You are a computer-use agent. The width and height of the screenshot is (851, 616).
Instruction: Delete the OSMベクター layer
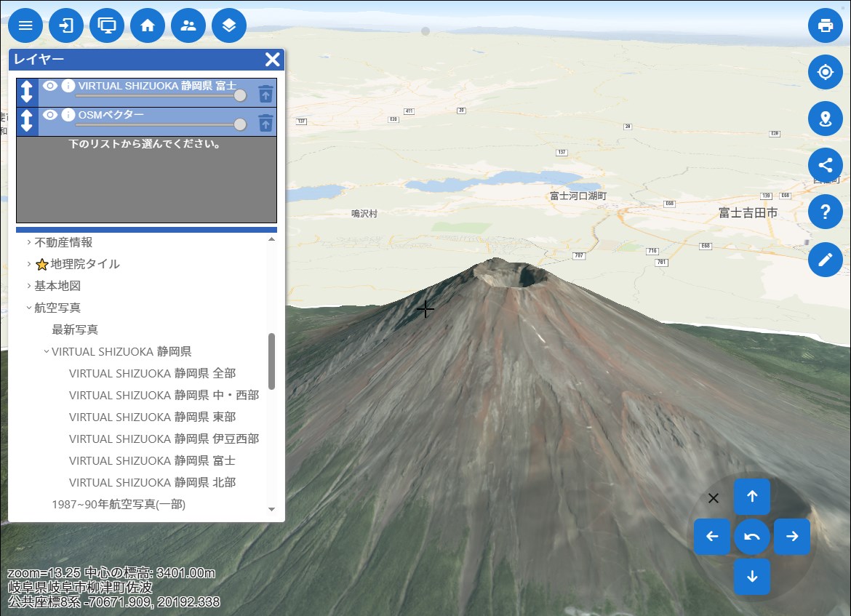(266, 122)
